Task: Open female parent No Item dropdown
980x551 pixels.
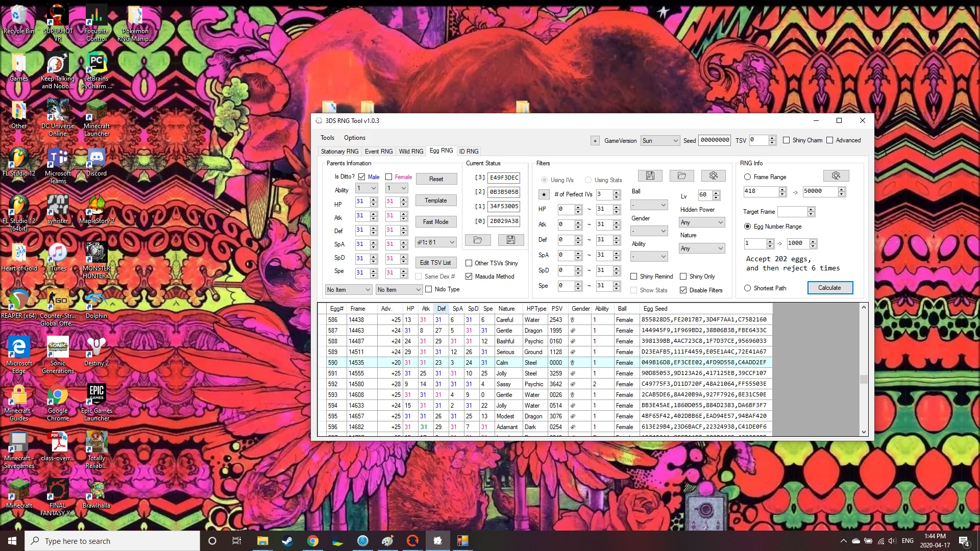Action: [399, 290]
